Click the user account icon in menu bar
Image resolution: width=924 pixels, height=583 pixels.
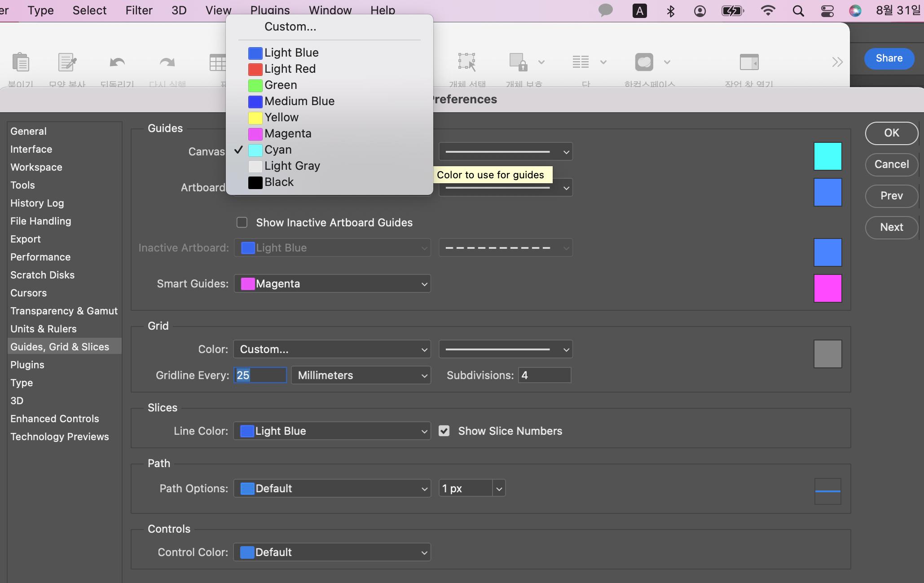pos(700,10)
